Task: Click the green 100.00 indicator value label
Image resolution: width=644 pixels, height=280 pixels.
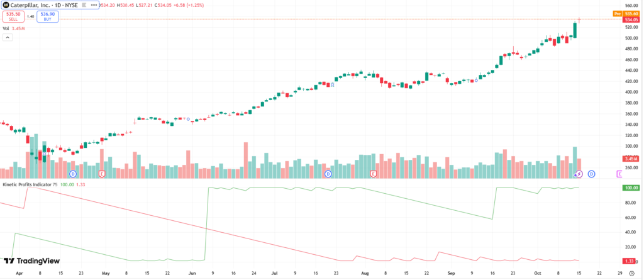Action: pos(631,188)
